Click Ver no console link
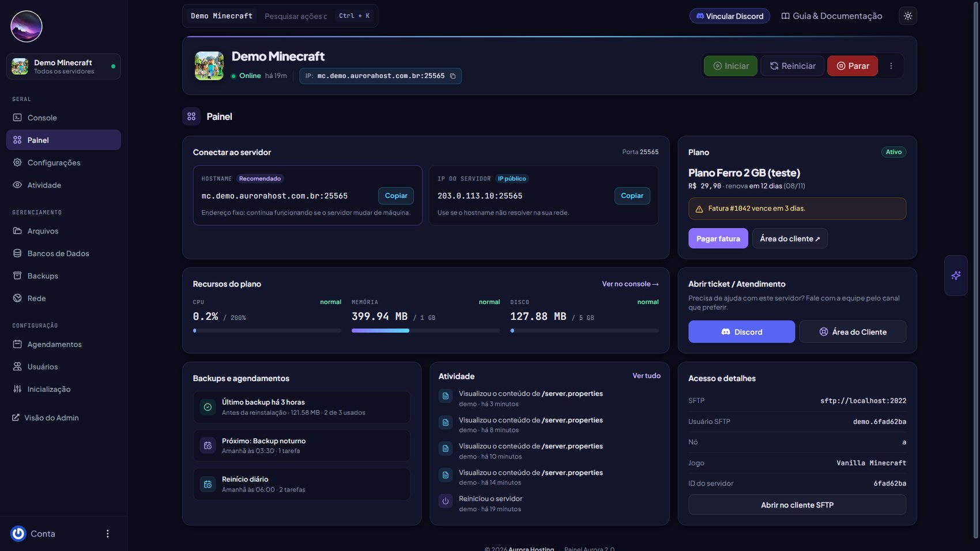 630,284
